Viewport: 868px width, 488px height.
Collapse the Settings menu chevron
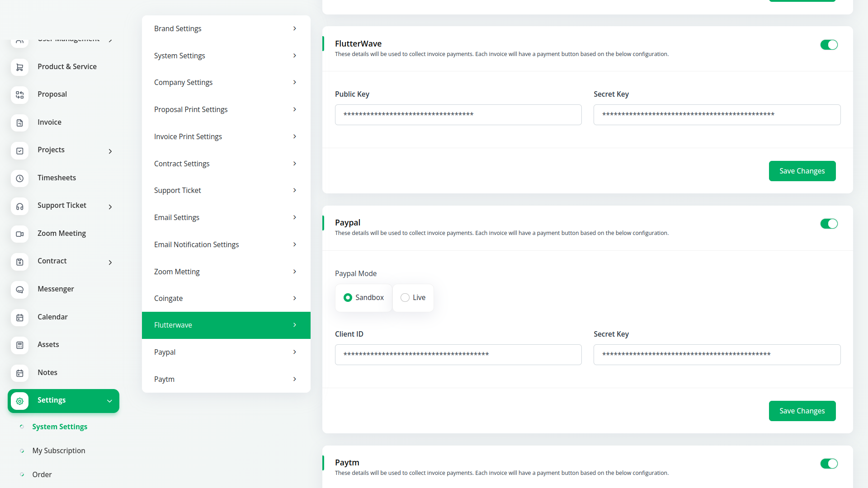tap(109, 401)
